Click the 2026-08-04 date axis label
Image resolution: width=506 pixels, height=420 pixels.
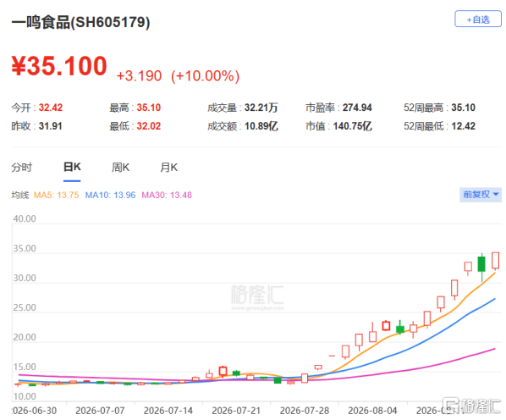tap(372, 411)
